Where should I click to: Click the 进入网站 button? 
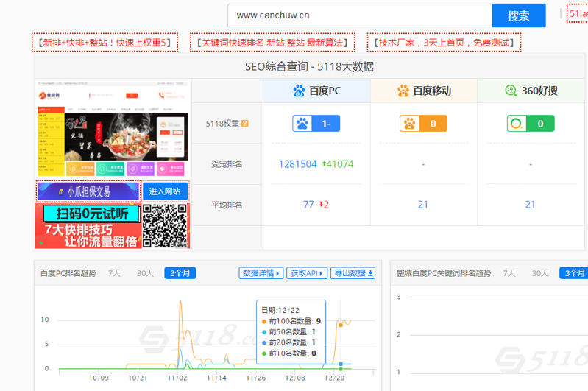pos(165,191)
